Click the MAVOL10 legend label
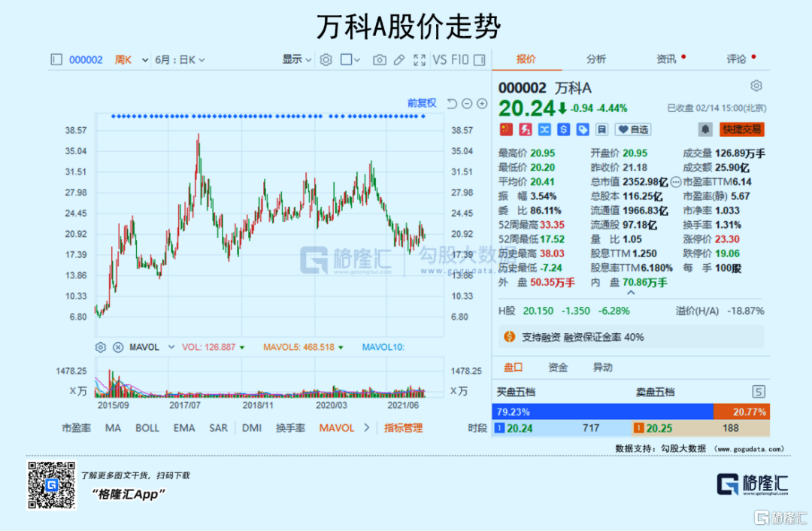Viewport: 812px width, 531px height. pos(383,347)
